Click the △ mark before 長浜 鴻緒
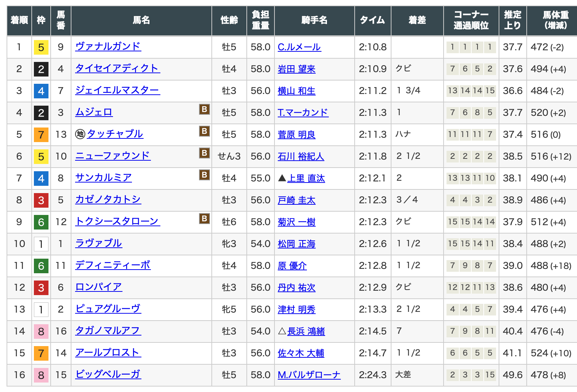The image size is (577, 392). (x=282, y=331)
